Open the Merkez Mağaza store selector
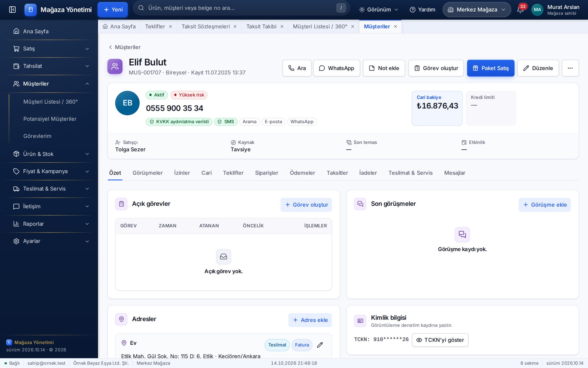Screen dimensions: 588x368 click(x=477, y=10)
